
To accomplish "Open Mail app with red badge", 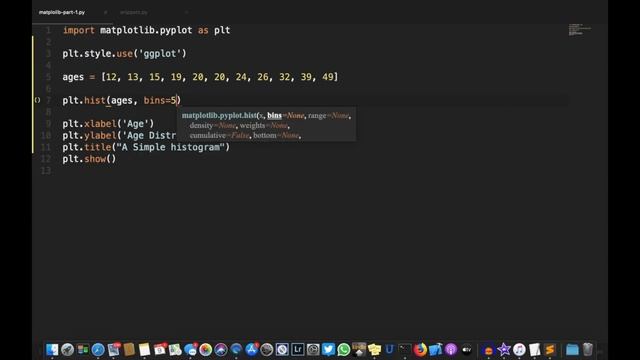I will coord(114,349).
